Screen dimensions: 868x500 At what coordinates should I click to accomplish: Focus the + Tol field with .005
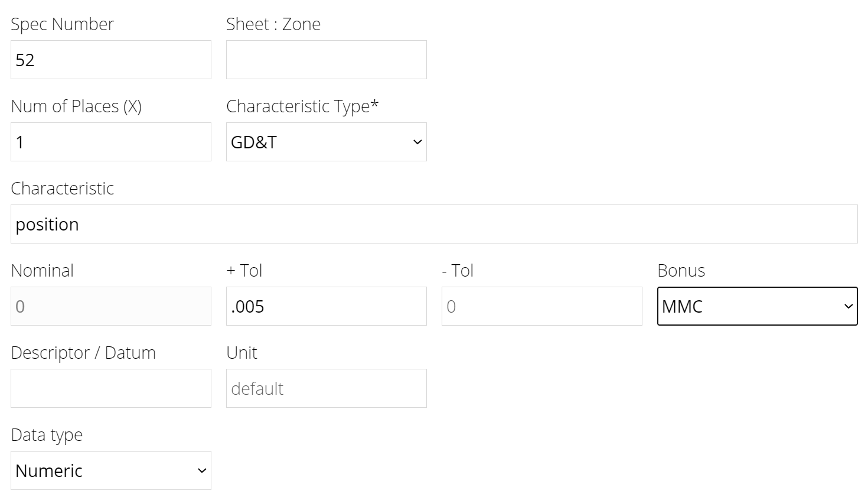[x=326, y=306]
